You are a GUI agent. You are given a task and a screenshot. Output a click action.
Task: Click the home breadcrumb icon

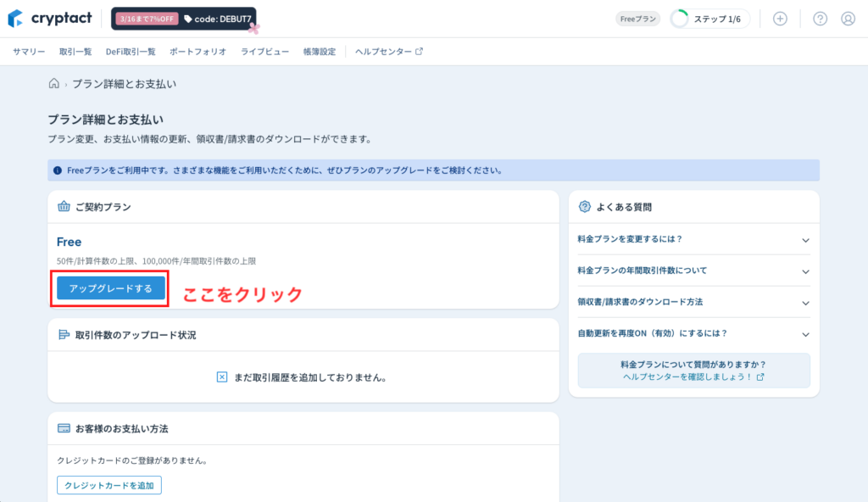click(x=55, y=84)
